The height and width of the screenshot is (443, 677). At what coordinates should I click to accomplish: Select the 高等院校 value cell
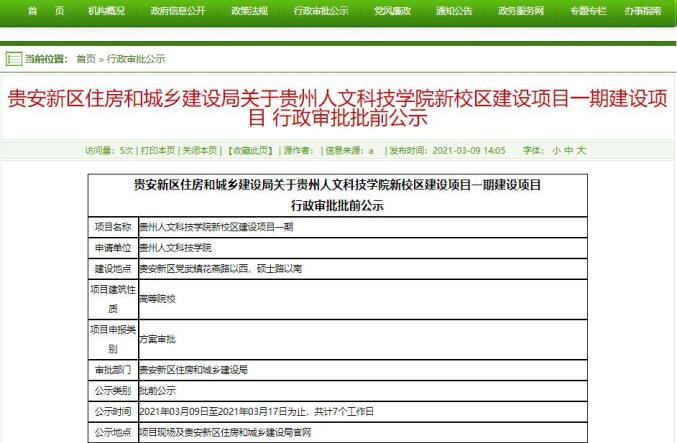[363, 299]
